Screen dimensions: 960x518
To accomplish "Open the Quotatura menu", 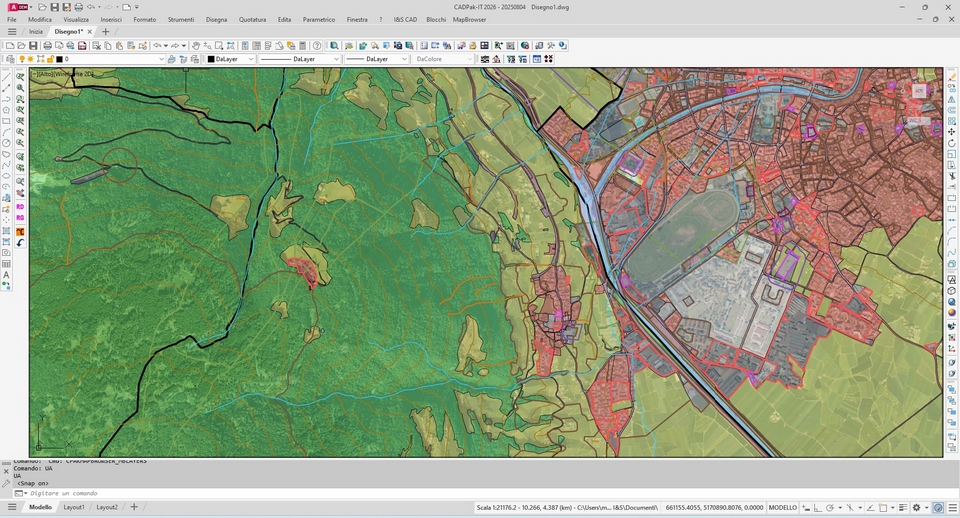I will click(252, 20).
